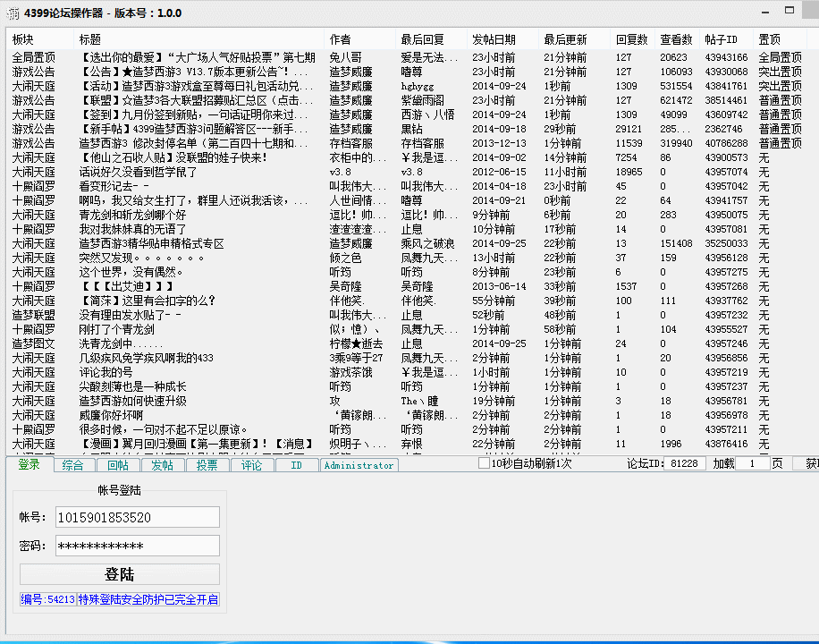Viewport: 819px width, 644px height.
Task: Click author 存档客服 in 作者 column
Action: pyautogui.click(x=350, y=143)
